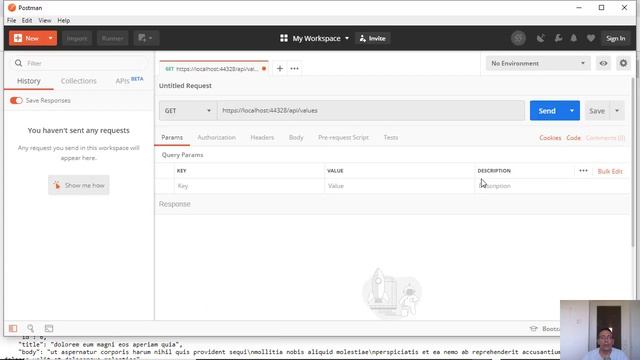Click the Postman logo in title bar
Viewport: 640px width, 360px height.
tap(12, 8)
